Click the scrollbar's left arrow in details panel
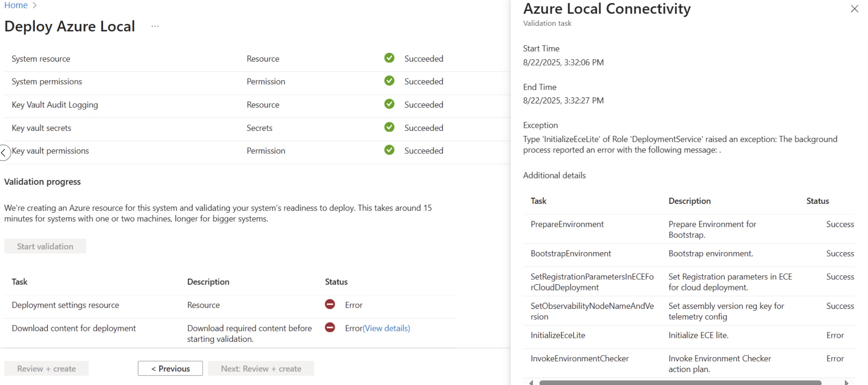 click(531, 382)
